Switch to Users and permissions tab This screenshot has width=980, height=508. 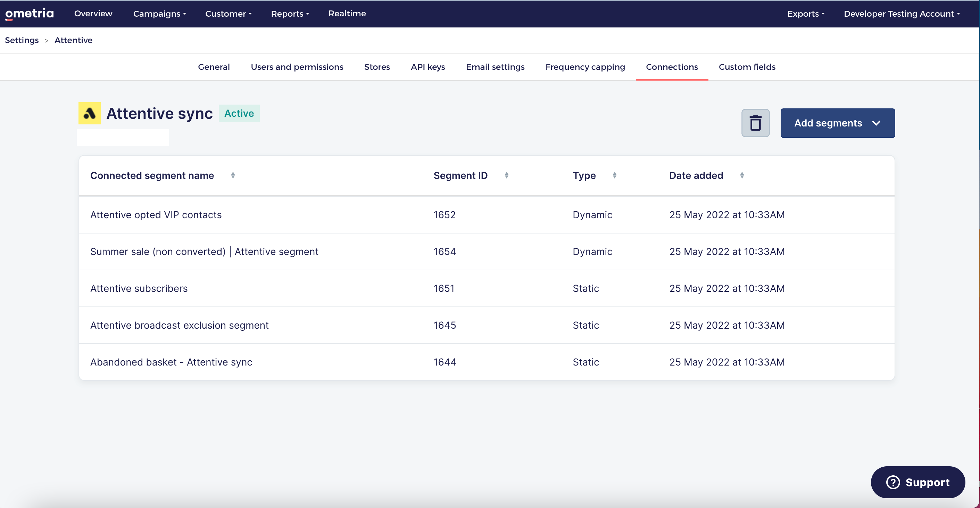297,67
